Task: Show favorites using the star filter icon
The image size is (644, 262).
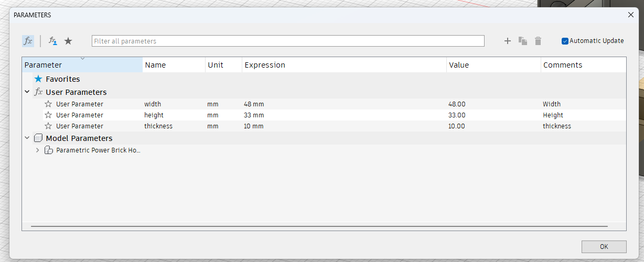Action: tap(68, 41)
